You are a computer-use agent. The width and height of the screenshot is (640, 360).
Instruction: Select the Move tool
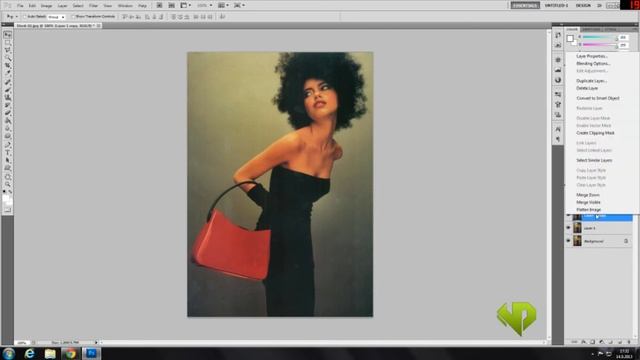[x=7, y=35]
